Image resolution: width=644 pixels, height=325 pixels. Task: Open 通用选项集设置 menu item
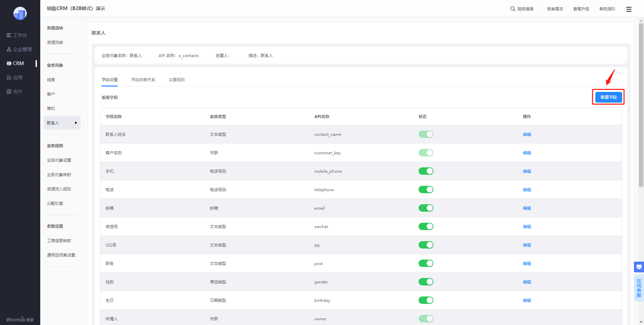pos(61,255)
